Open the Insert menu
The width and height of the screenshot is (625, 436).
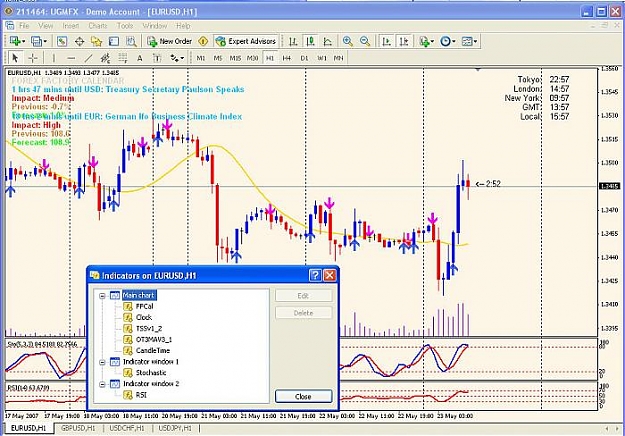pyautogui.click(x=71, y=26)
